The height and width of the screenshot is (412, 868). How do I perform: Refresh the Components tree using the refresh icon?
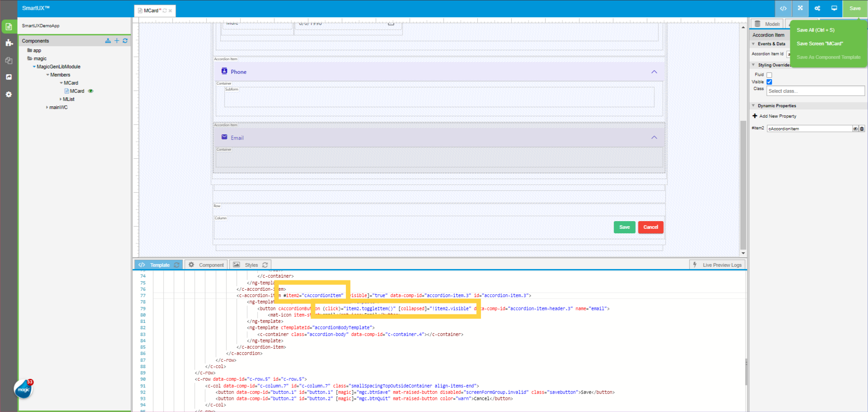coord(125,41)
